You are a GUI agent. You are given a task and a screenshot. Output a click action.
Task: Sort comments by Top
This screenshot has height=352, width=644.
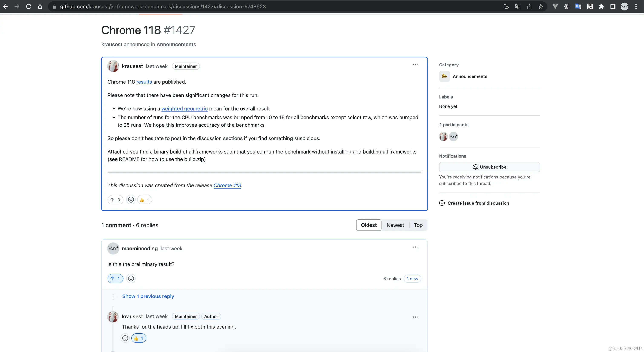[x=418, y=225]
